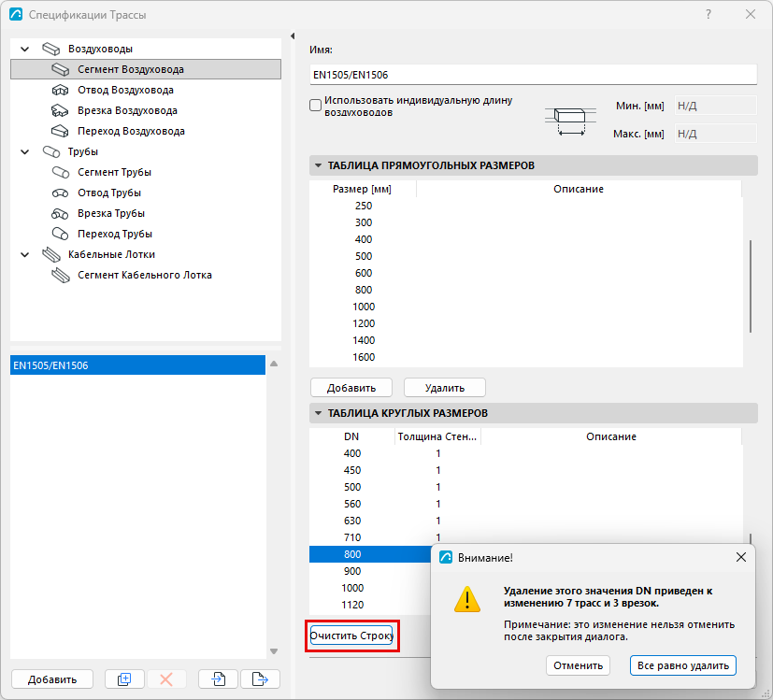Click the import specification icon button
This screenshot has width=773, height=700.
(x=219, y=679)
